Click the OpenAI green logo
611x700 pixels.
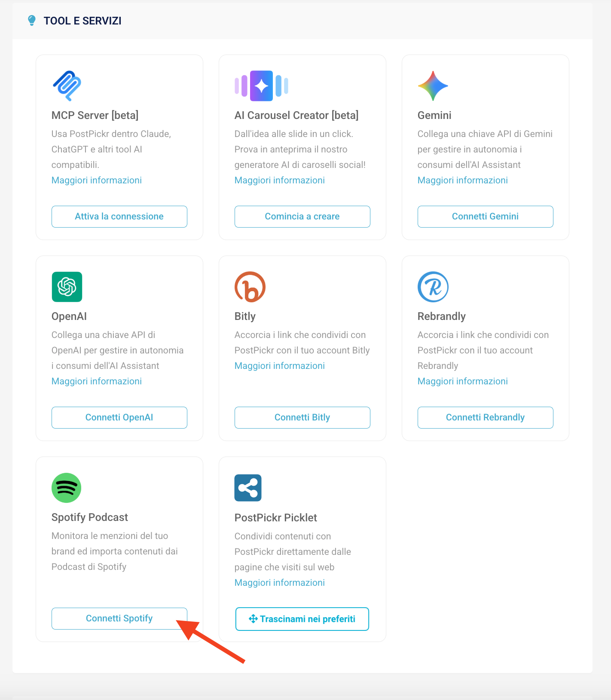point(67,287)
